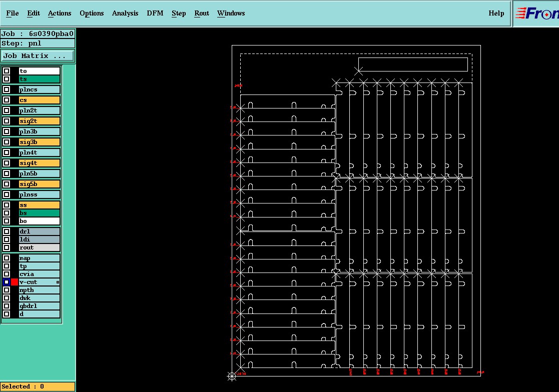Select the 'pln3b' layer name
Image resolution: width=559 pixels, height=392 pixels.
[39, 131]
